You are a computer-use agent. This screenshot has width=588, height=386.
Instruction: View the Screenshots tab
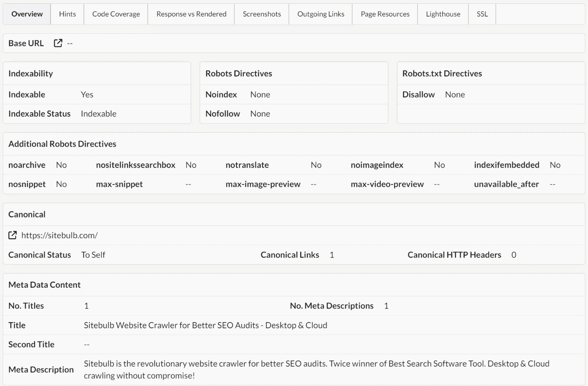coord(262,14)
